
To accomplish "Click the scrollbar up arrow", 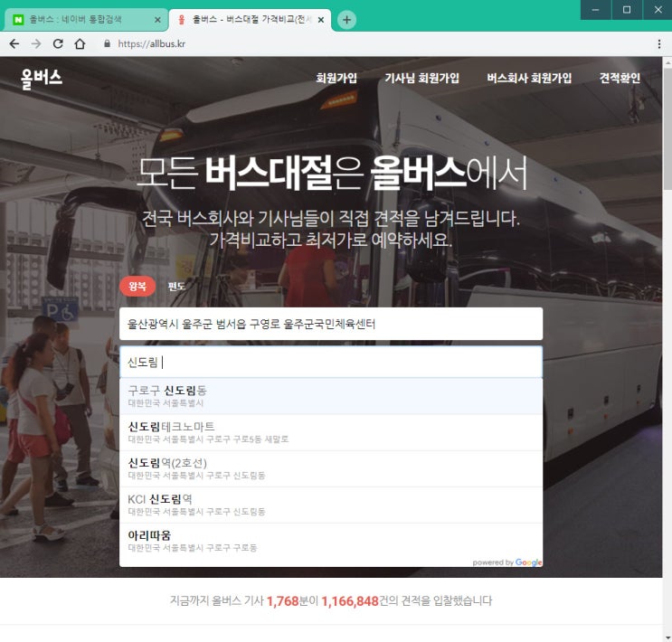I will pyautogui.click(x=667, y=62).
